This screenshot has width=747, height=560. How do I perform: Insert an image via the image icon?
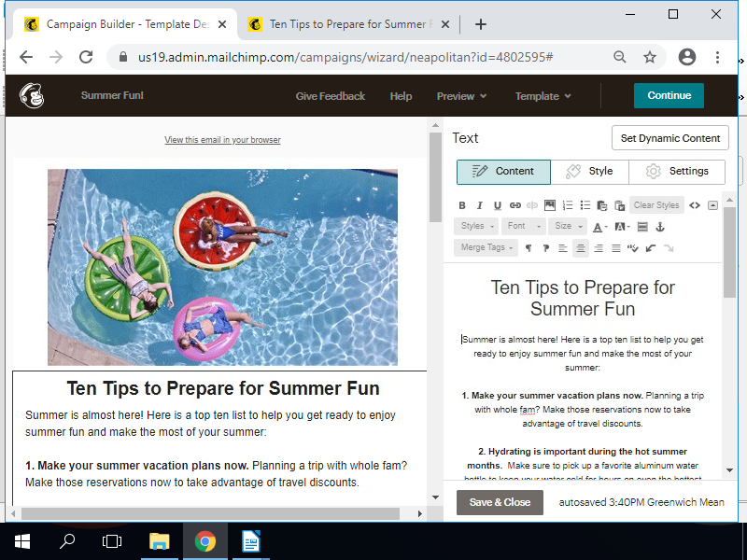[x=550, y=205]
